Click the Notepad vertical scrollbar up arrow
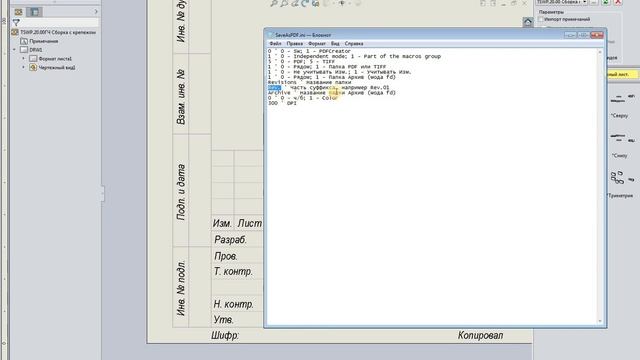Image resolution: width=640 pixels, height=360 pixels. tap(600, 52)
